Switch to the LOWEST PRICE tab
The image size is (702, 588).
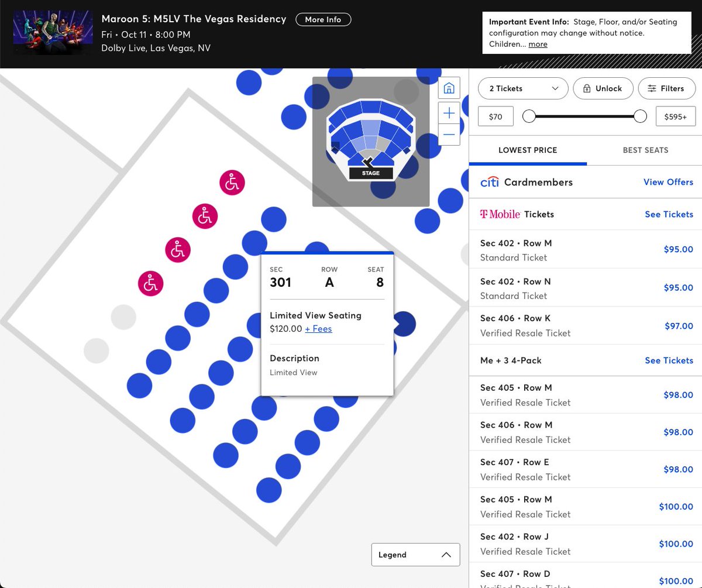tap(528, 150)
